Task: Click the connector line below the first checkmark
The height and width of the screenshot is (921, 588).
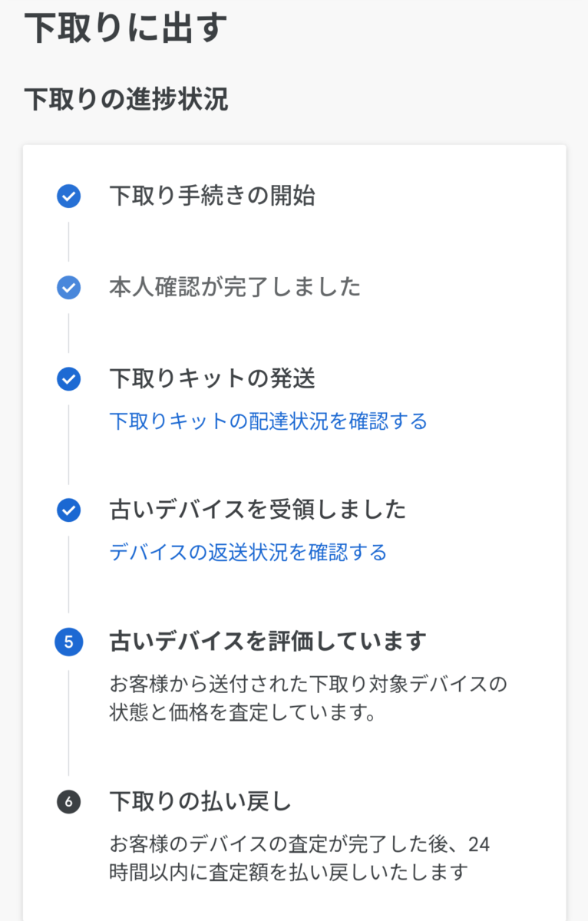Action: coord(68,242)
